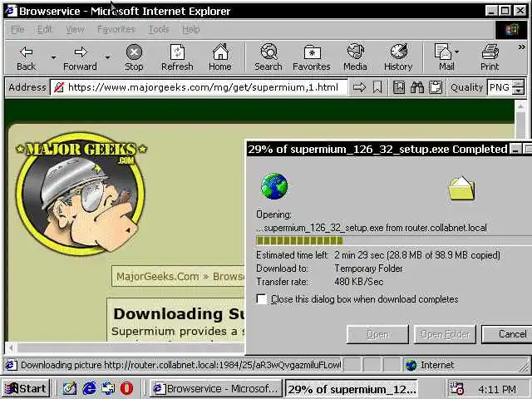Click the Quality PNG spinner arrows

(518, 87)
